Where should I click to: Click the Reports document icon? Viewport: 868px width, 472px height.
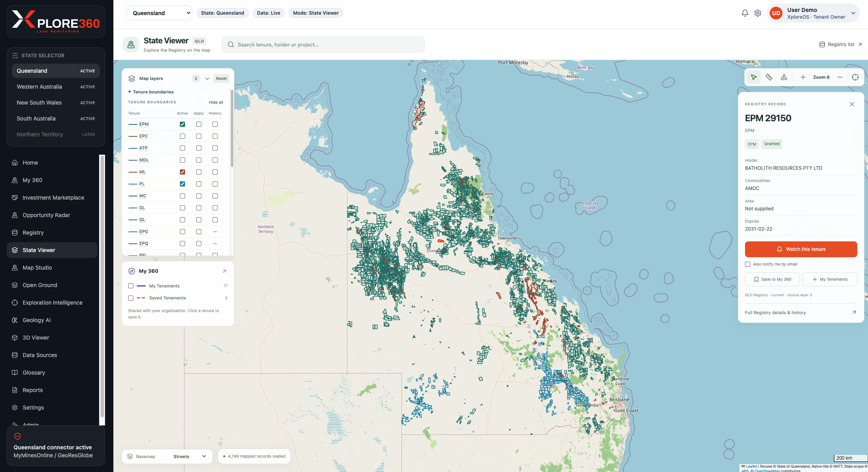coord(15,390)
